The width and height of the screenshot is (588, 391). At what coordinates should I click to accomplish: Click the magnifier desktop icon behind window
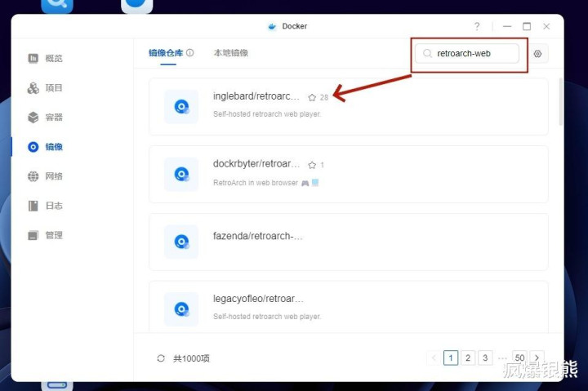click(57, 6)
